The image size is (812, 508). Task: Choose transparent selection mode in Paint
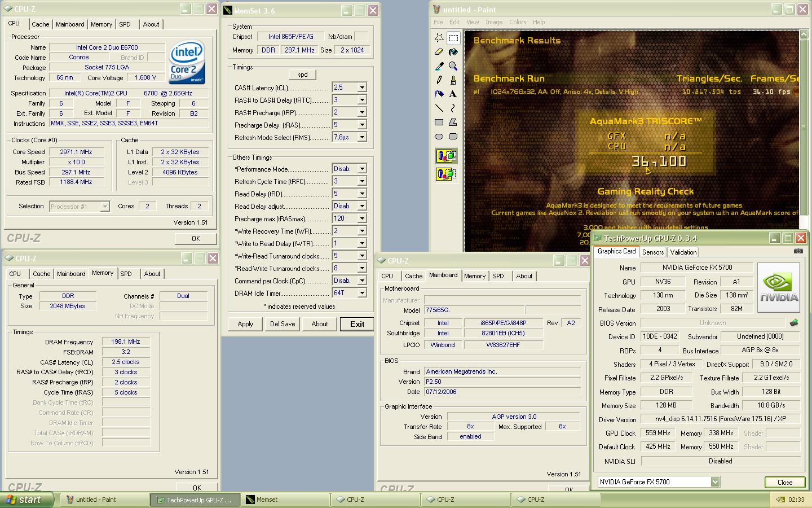coord(446,174)
